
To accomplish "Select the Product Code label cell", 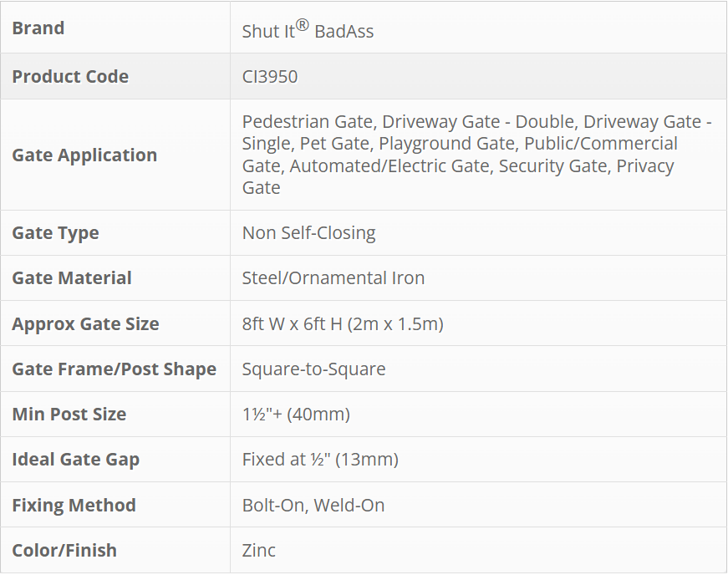I will pyautogui.click(x=70, y=77).
